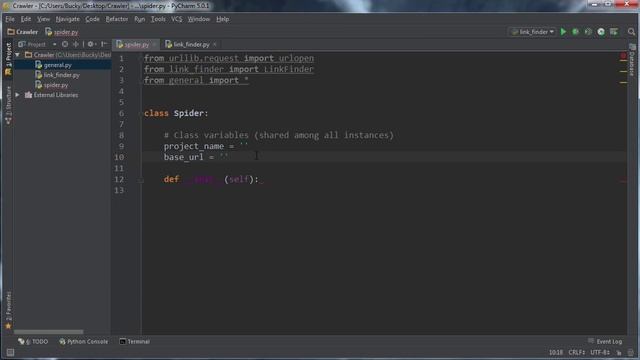
Task: Click the scroll-from-source target icon
Action: click(65, 44)
